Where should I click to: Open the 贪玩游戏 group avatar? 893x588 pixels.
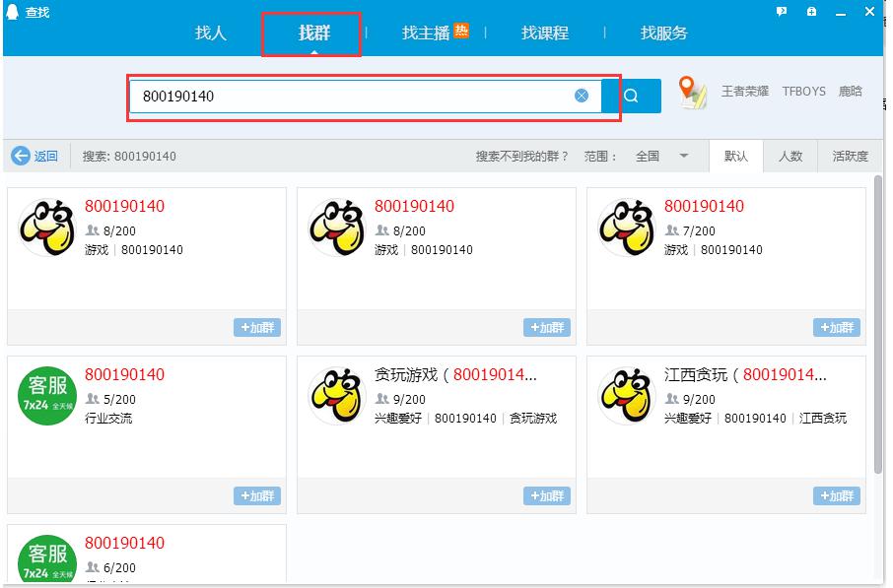click(x=337, y=396)
